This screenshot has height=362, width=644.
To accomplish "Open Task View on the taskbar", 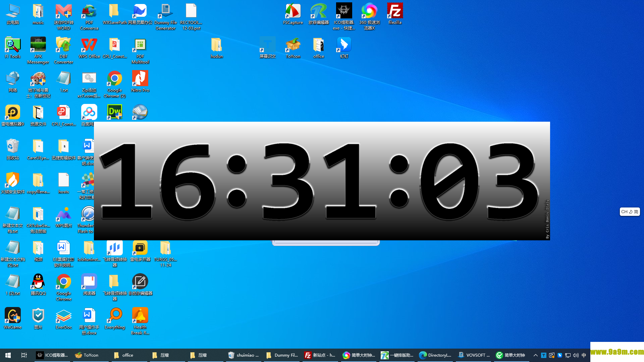I will [x=24, y=355].
